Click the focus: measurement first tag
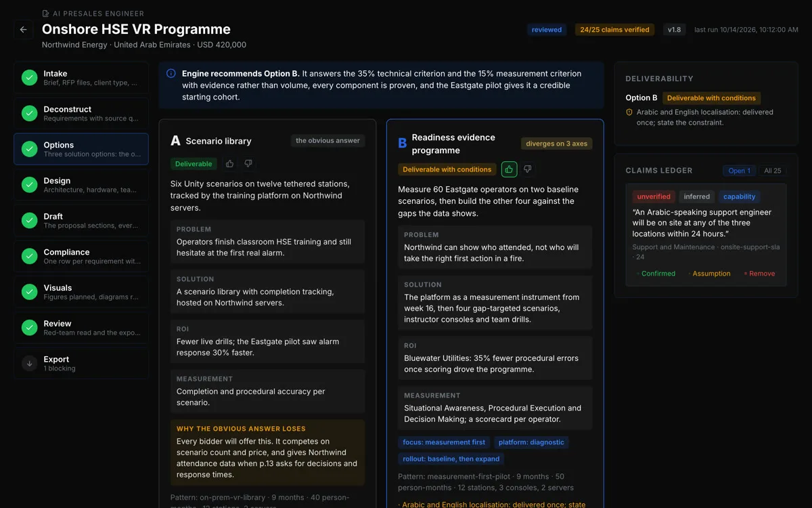The image size is (812, 508). [x=444, y=442]
